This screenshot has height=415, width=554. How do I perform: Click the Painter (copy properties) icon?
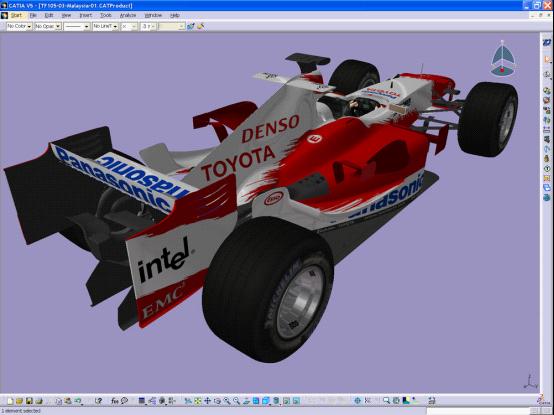(x=191, y=26)
